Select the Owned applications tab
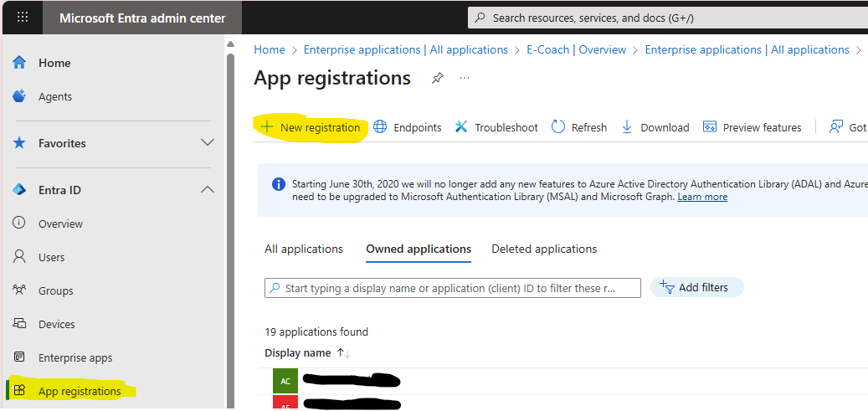The width and height of the screenshot is (868, 411). (419, 249)
